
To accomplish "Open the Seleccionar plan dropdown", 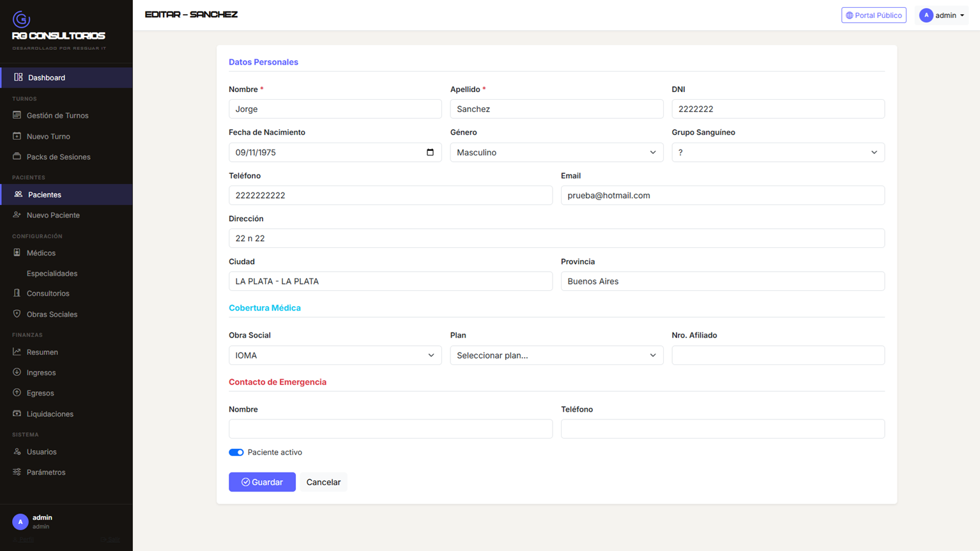I will pos(556,355).
